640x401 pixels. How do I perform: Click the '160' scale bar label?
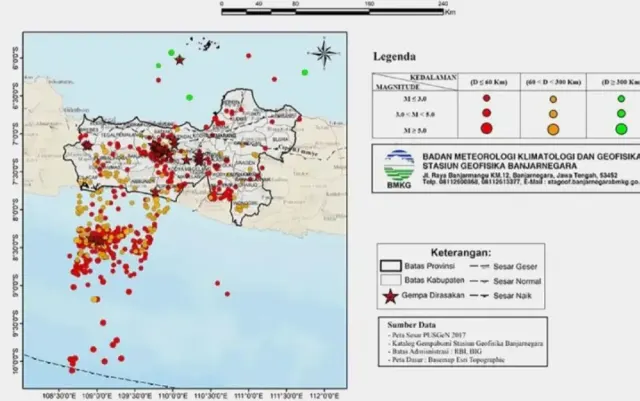click(x=369, y=4)
